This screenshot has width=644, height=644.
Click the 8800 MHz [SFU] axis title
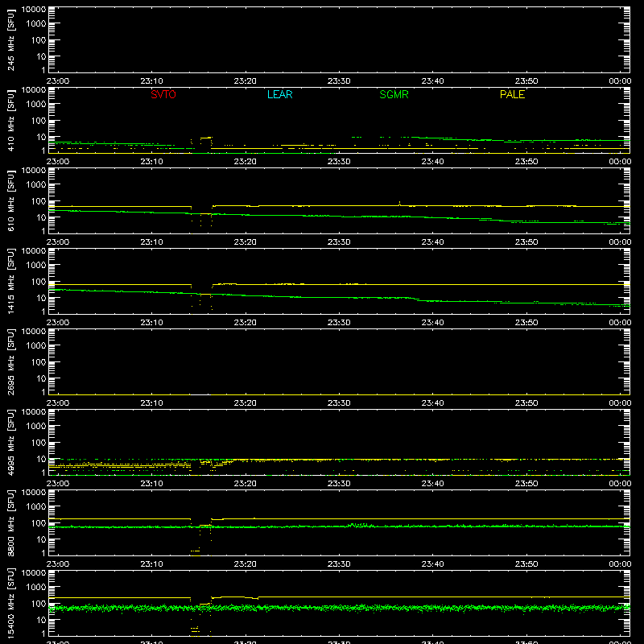click(10, 523)
